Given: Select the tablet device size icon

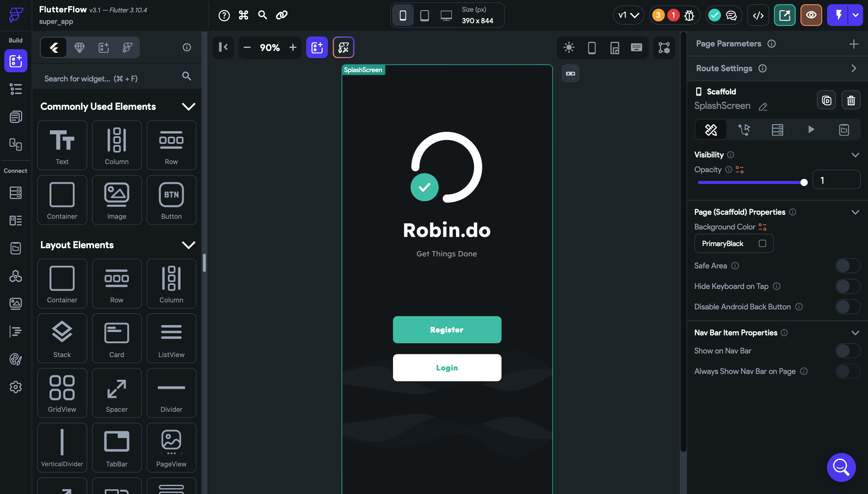Looking at the screenshot, I should (424, 15).
